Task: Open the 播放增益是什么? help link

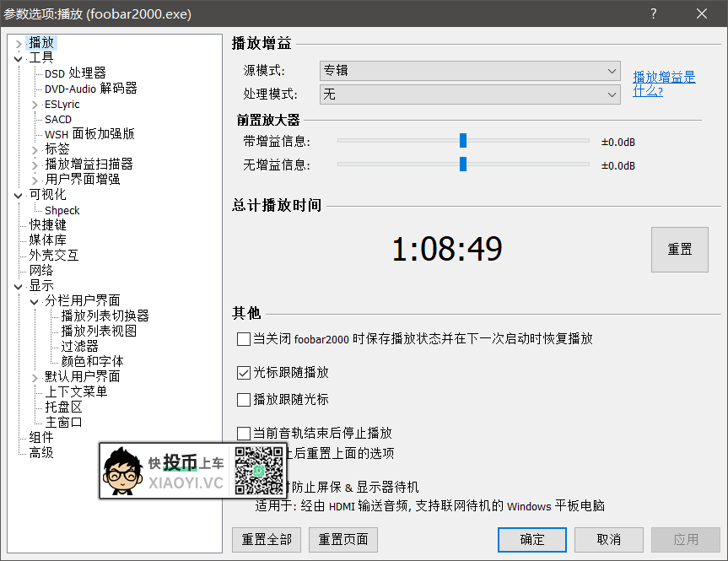Action: [664, 84]
